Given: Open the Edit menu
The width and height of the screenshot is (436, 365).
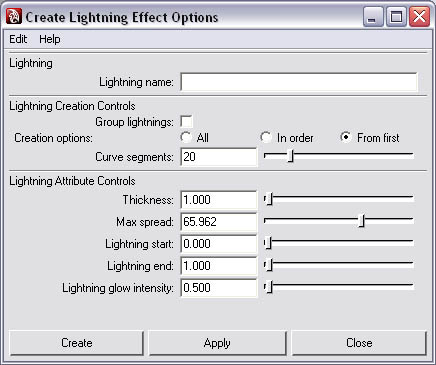Looking at the screenshot, I should pyautogui.click(x=18, y=39).
